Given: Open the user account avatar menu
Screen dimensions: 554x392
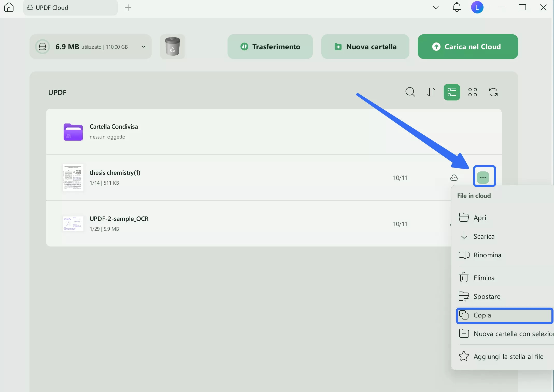Looking at the screenshot, I should [477, 7].
